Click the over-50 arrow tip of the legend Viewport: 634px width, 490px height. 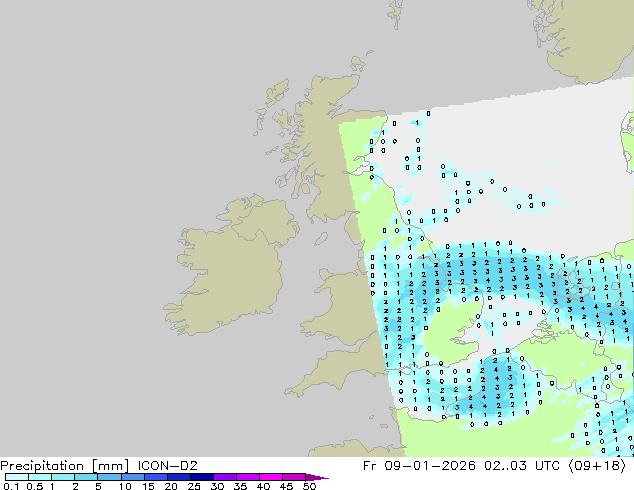pyautogui.click(x=317, y=477)
